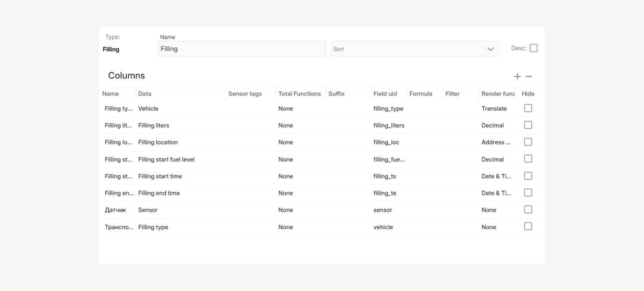Expand the Sort dropdown chevron arrow
This screenshot has width=644, height=291.
491,49
